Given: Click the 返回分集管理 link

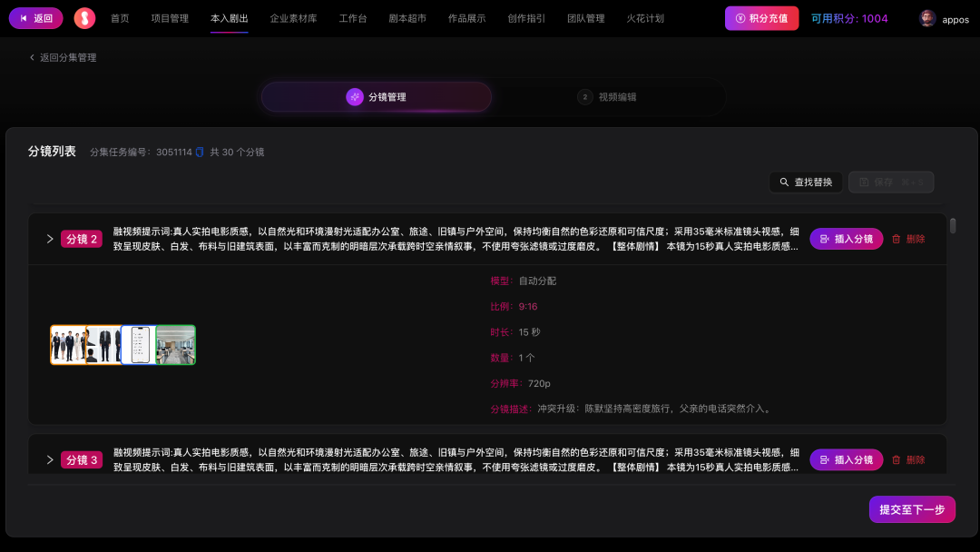Looking at the screenshot, I should [x=63, y=57].
